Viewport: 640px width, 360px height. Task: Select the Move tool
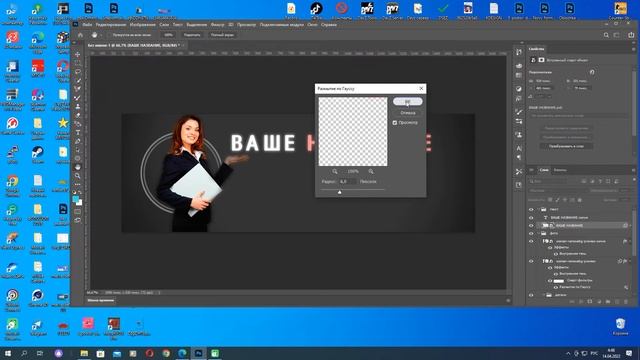(78, 54)
